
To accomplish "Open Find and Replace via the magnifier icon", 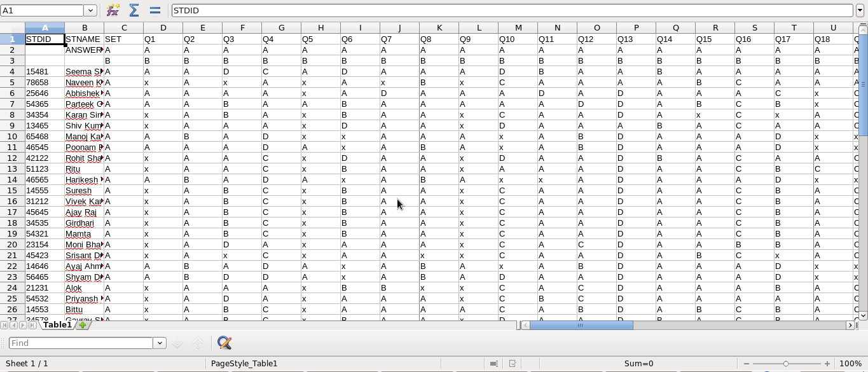I will [224, 343].
